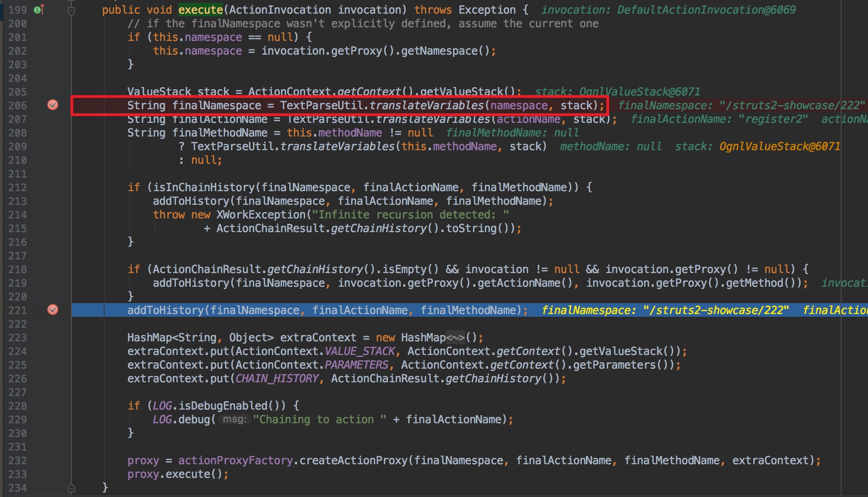Image resolution: width=868 pixels, height=497 pixels.
Task: Expand the folded diamond operator after HashMap
Action: pyautogui.click(x=456, y=337)
